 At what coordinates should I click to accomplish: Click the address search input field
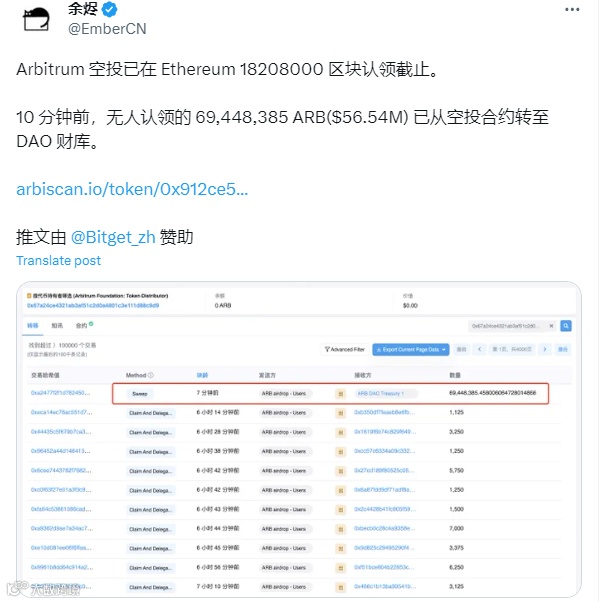pos(507,326)
